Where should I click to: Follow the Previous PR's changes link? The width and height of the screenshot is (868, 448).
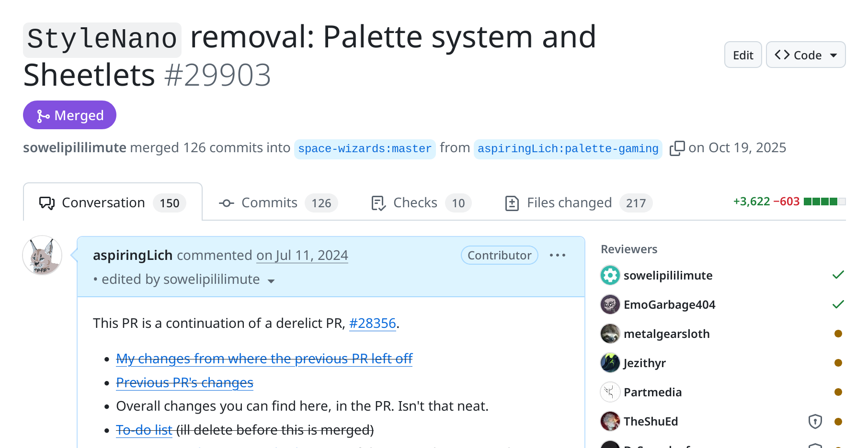point(184,383)
